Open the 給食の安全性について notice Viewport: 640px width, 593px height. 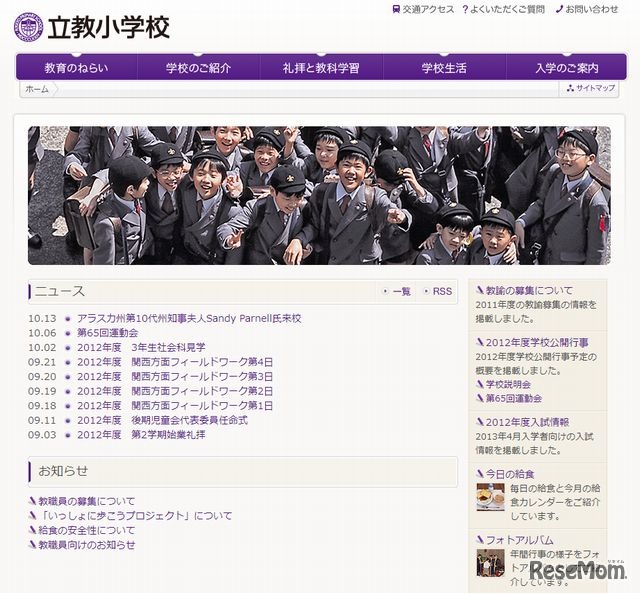87,530
